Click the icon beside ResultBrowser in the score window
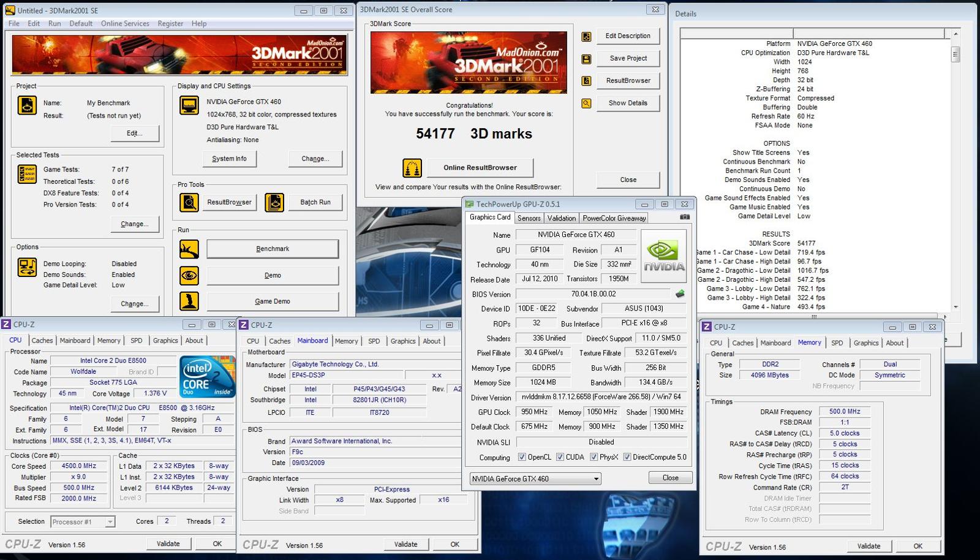The image size is (980, 560). coord(586,81)
